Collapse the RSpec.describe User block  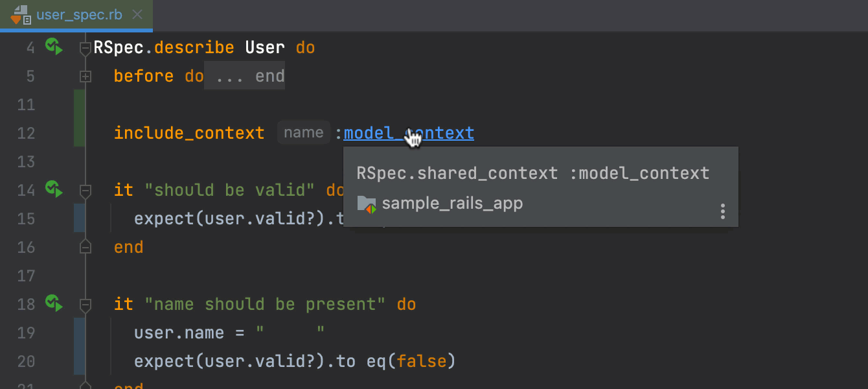tap(85, 48)
